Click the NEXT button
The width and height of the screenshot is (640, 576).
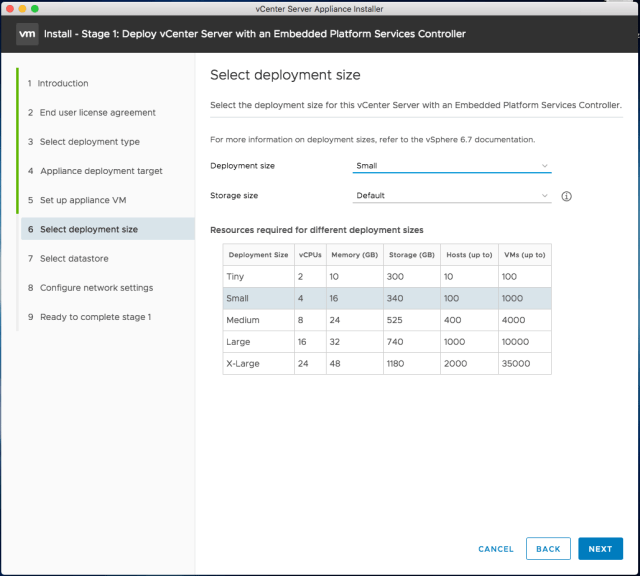click(600, 549)
